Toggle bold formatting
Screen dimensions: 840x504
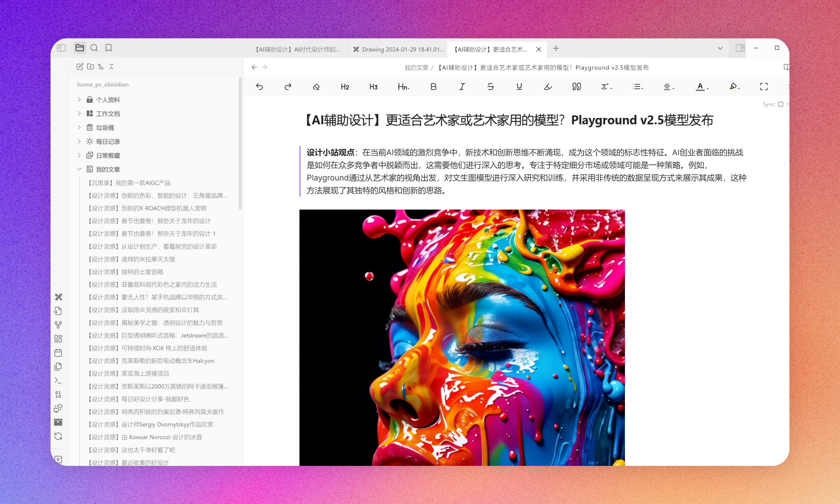(433, 87)
